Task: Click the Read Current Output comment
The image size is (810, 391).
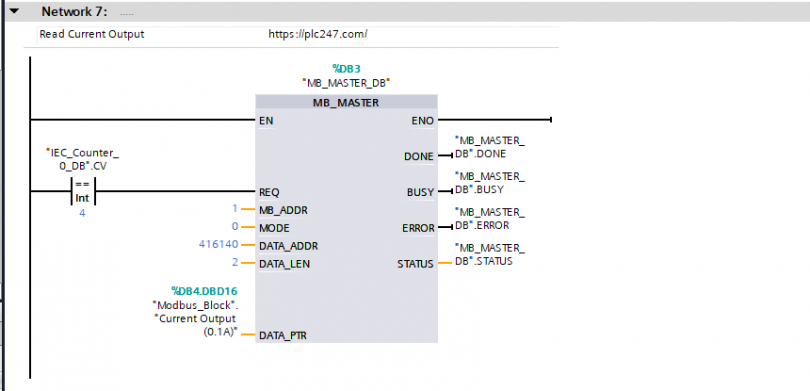Action: pos(92,35)
